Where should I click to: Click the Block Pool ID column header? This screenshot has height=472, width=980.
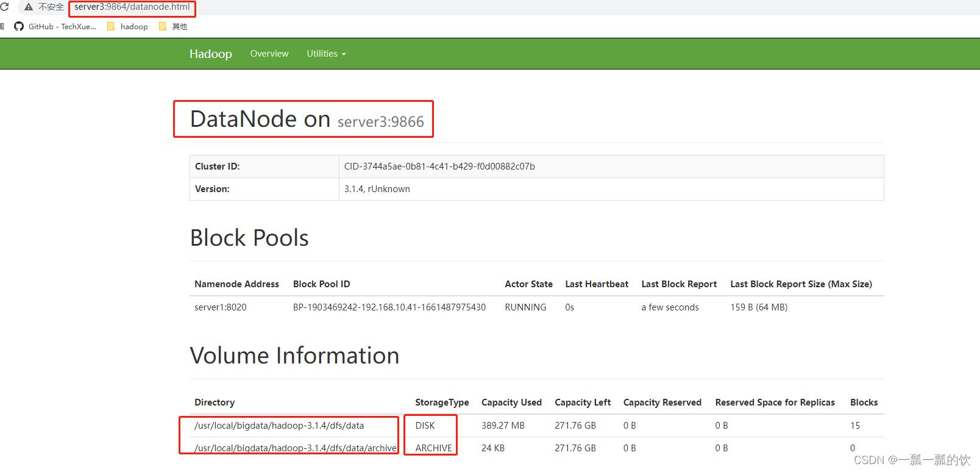point(322,284)
